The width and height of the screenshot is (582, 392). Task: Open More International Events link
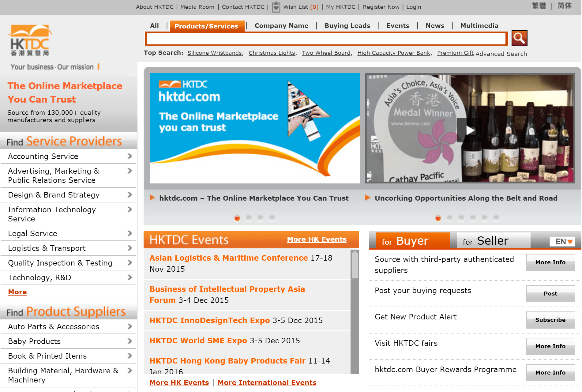(x=267, y=383)
